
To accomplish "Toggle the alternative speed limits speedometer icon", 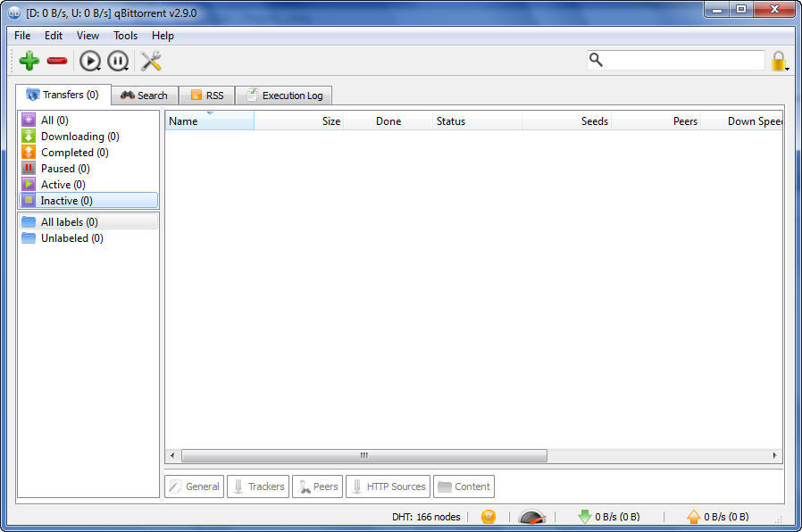I will click(x=531, y=516).
